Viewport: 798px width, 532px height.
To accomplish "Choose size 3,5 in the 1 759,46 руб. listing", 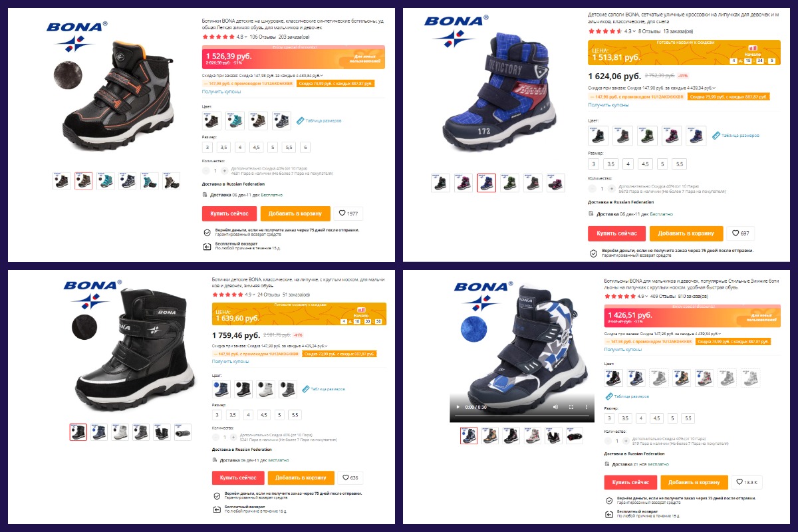I will click(x=232, y=414).
